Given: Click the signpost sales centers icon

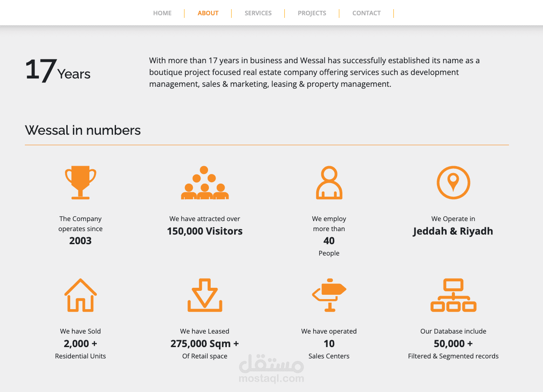Looking at the screenshot, I should (x=329, y=295).
